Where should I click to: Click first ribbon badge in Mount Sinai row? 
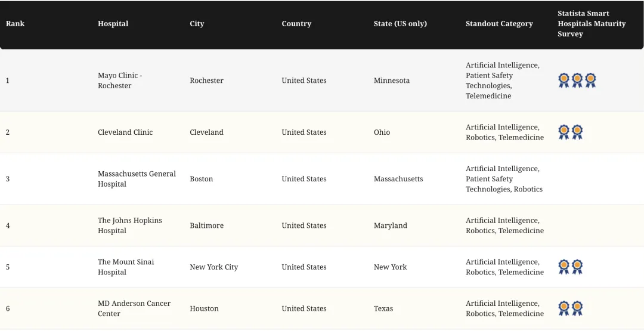pos(564,267)
